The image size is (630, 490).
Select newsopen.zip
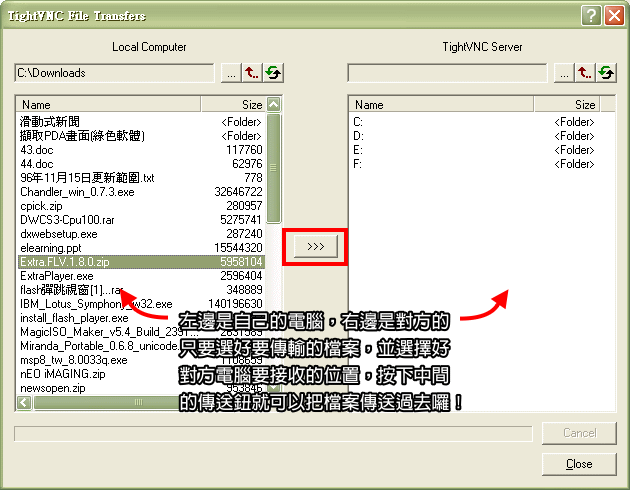click(x=141, y=388)
